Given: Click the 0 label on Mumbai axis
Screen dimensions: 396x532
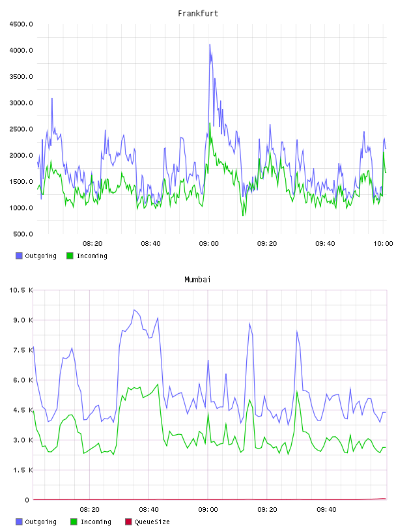Looking at the screenshot, I should (27, 500).
